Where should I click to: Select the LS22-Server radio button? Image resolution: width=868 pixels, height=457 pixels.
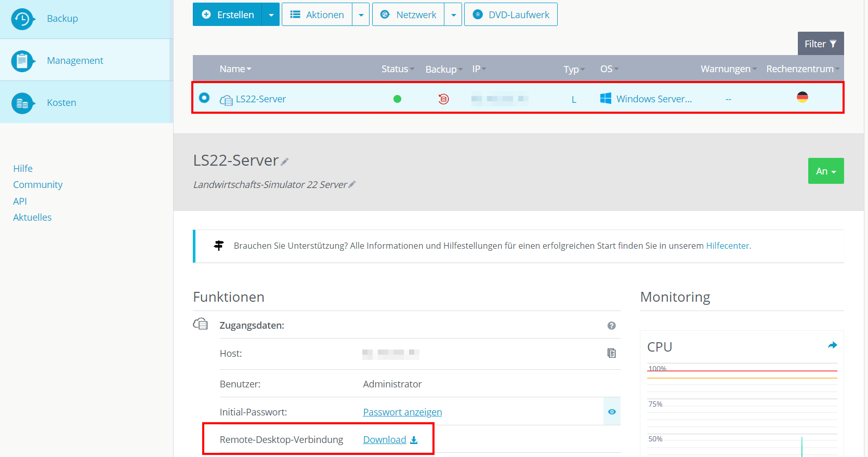[204, 98]
